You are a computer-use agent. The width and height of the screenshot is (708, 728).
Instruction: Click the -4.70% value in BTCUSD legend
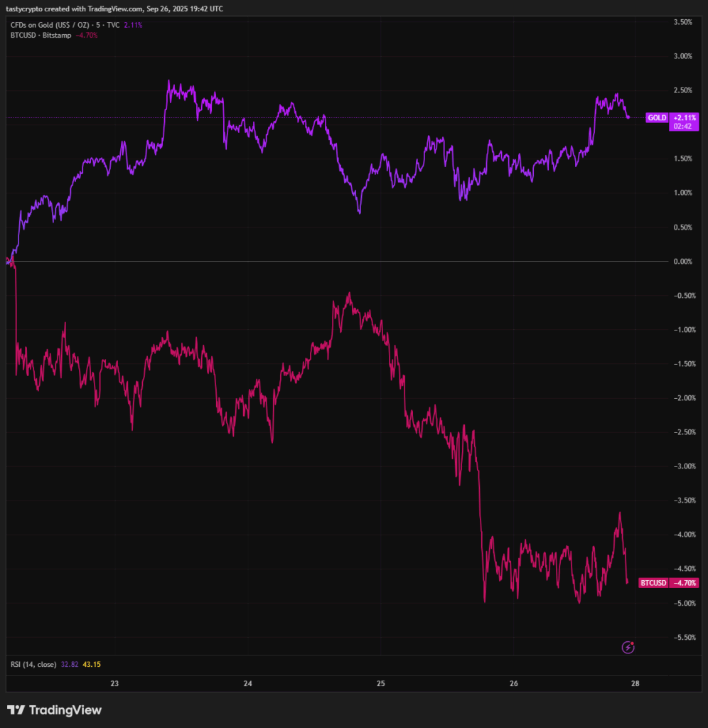87,36
